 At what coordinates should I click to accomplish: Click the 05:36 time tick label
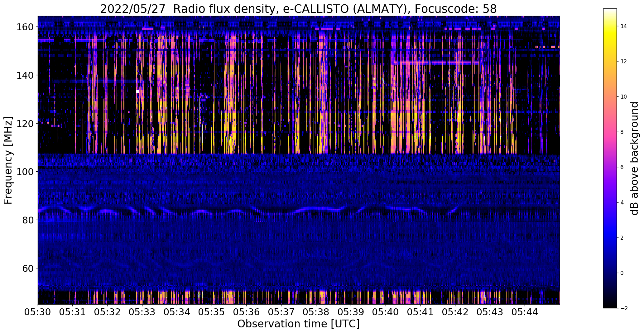tap(247, 312)
